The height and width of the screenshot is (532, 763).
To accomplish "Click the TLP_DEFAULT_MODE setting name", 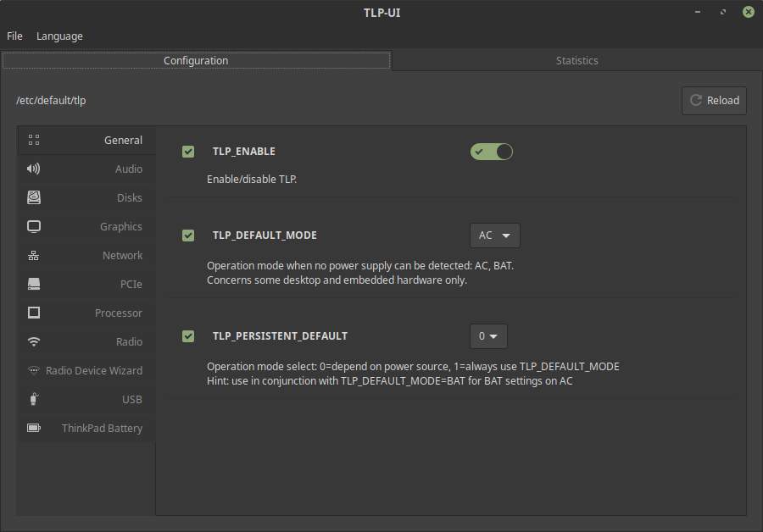I will [x=265, y=236].
